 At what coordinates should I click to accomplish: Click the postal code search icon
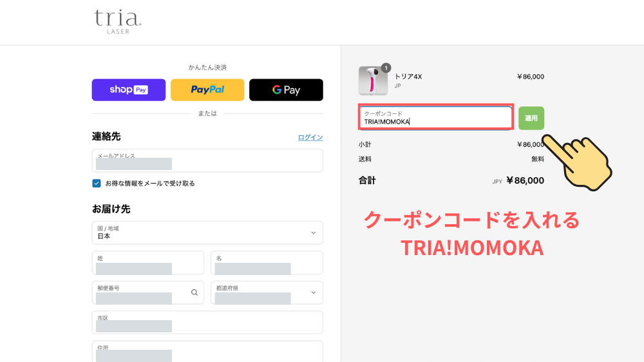[x=194, y=292]
